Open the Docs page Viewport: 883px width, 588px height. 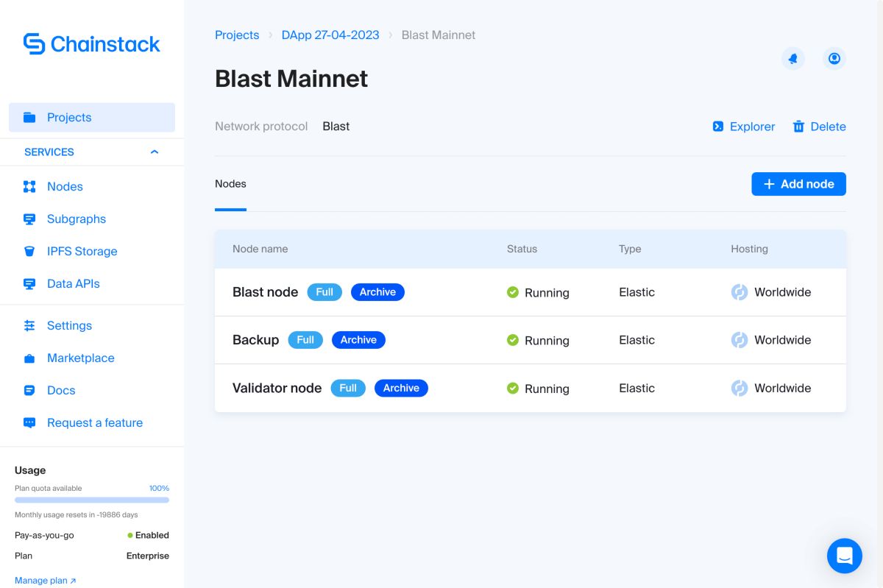point(61,390)
